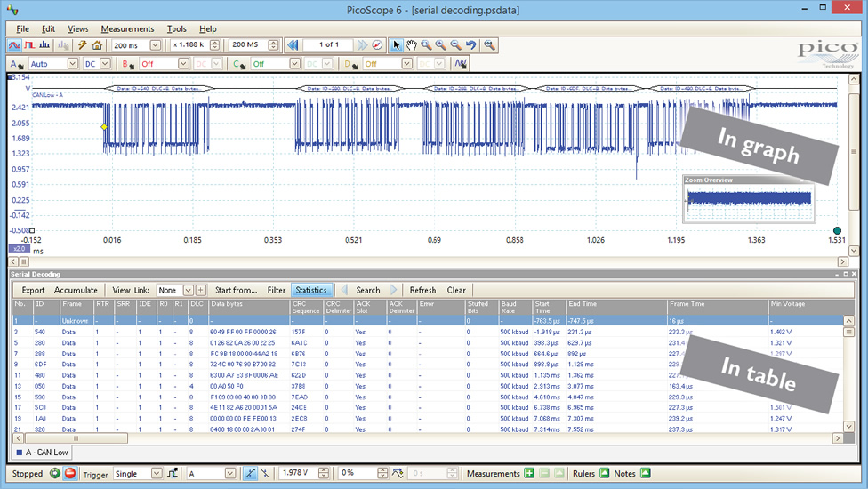This screenshot has height=489, width=868.
Task: Toggle Accumulate in serial decoding
Action: pyautogui.click(x=76, y=290)
